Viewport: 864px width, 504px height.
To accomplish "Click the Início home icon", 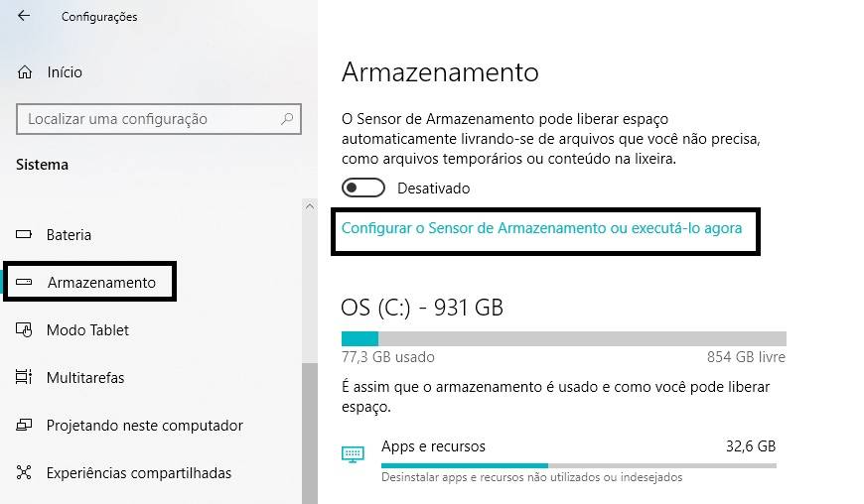I will point(25,72).
